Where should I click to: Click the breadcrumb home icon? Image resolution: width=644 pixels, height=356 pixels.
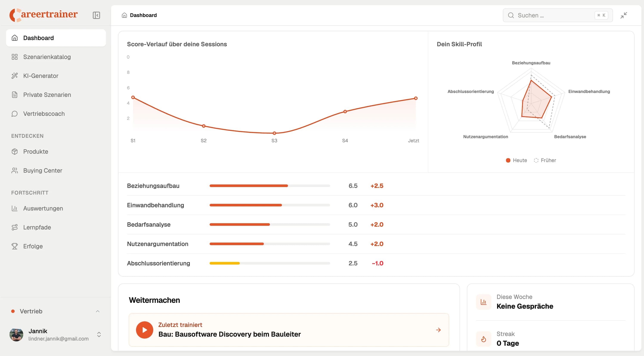[124, 15]
